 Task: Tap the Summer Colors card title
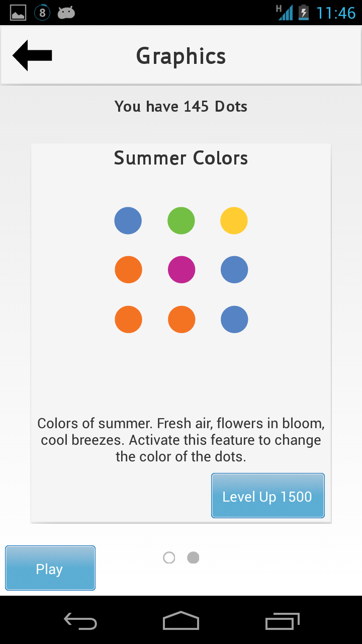[x=181, y=158]
